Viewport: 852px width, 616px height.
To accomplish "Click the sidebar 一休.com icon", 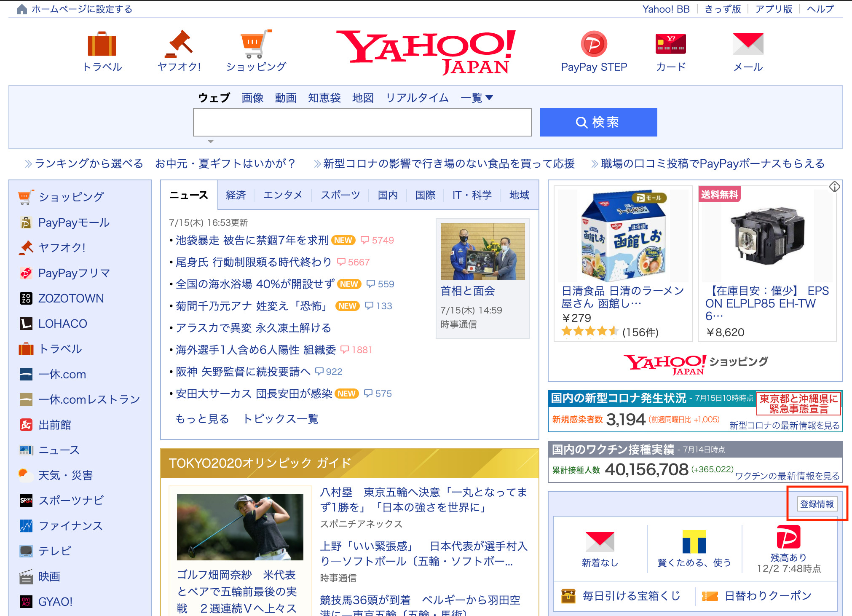I will pyautogui.click(x=26, y=374).
